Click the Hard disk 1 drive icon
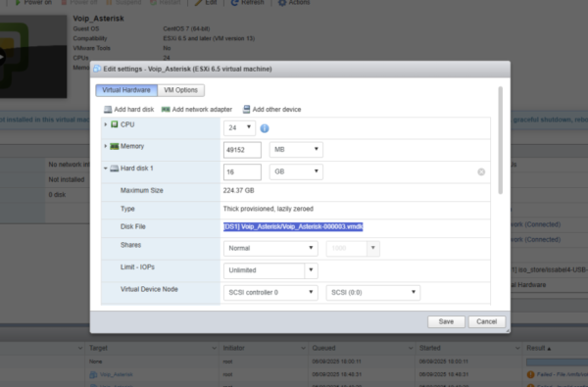588x387 pixels. pyautogui.click(x=115, y=169)
